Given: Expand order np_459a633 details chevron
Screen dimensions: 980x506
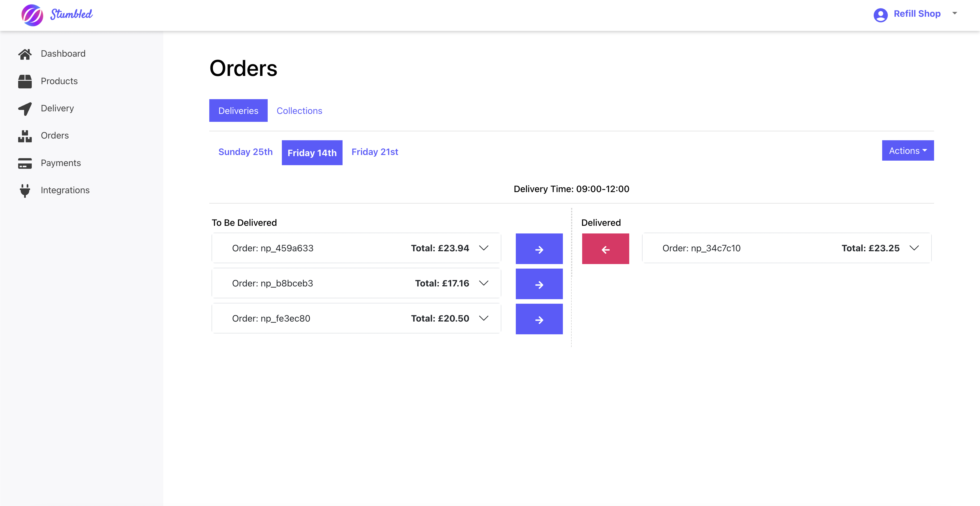Looking at the screenshot, I should pyautogui.click(x=483, y=248).
